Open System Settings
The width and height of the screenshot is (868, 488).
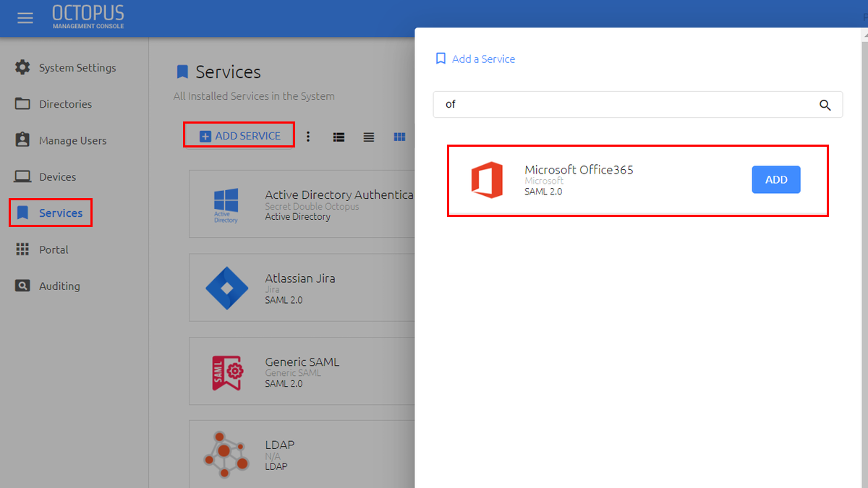coord(77,68)
